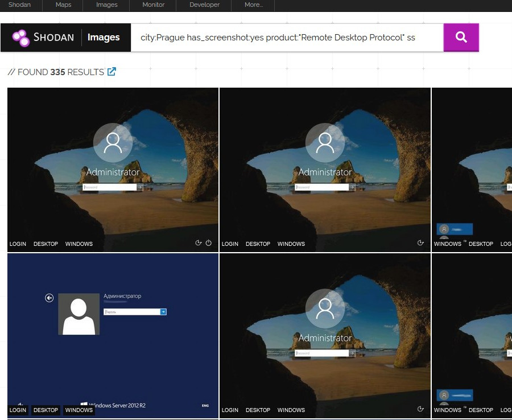Image resolution: width=512 pixels, height=420 pixels.
Task: Open the partially visible third screenshot in second row
Action: pyautogui.click(x=472, y=336)
